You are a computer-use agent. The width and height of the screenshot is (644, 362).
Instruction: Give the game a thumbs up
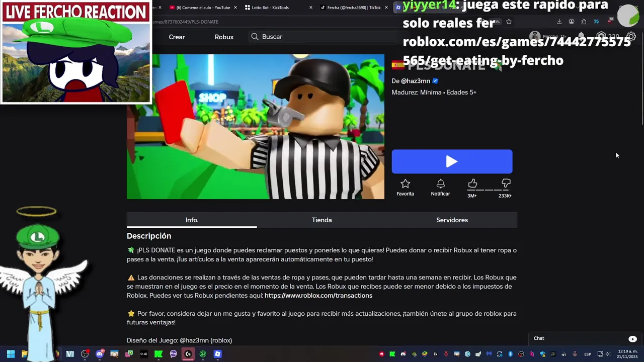tap(472, 184)
